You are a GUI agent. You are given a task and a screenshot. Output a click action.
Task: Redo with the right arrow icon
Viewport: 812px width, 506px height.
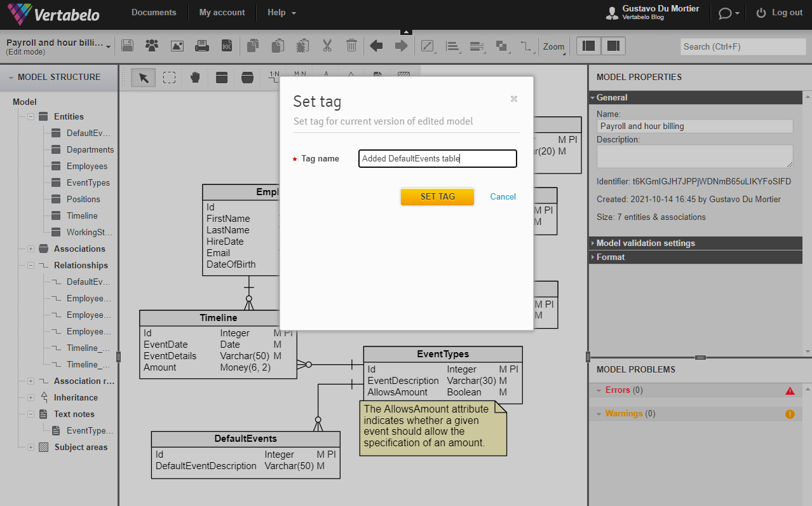[401, 46]
